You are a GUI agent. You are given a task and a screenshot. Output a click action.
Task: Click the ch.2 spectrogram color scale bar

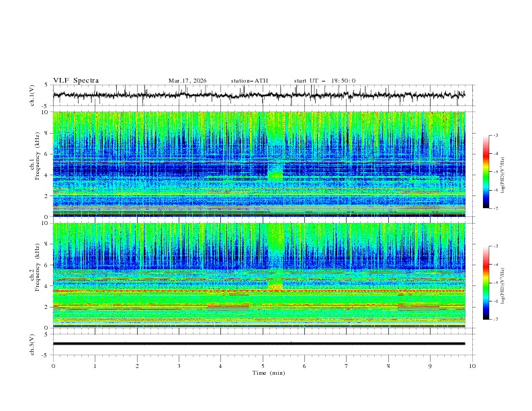486,283
